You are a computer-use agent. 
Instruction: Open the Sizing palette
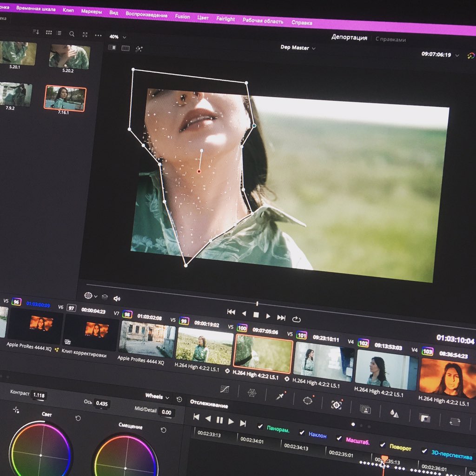click(455, 422)
